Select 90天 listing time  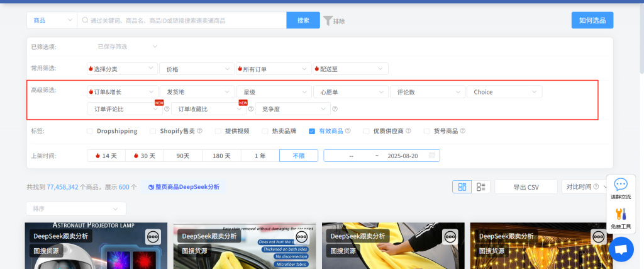coord(183,156)
